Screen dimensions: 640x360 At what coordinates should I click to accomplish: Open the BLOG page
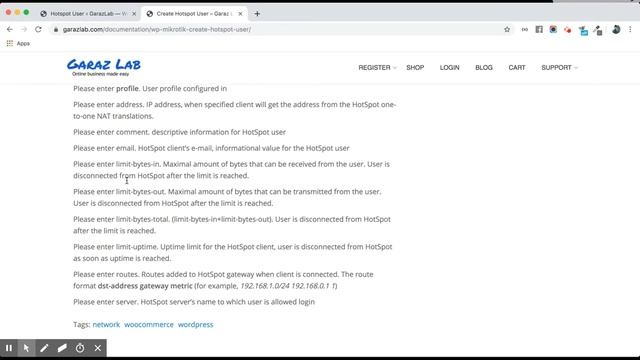click(484, 67)
